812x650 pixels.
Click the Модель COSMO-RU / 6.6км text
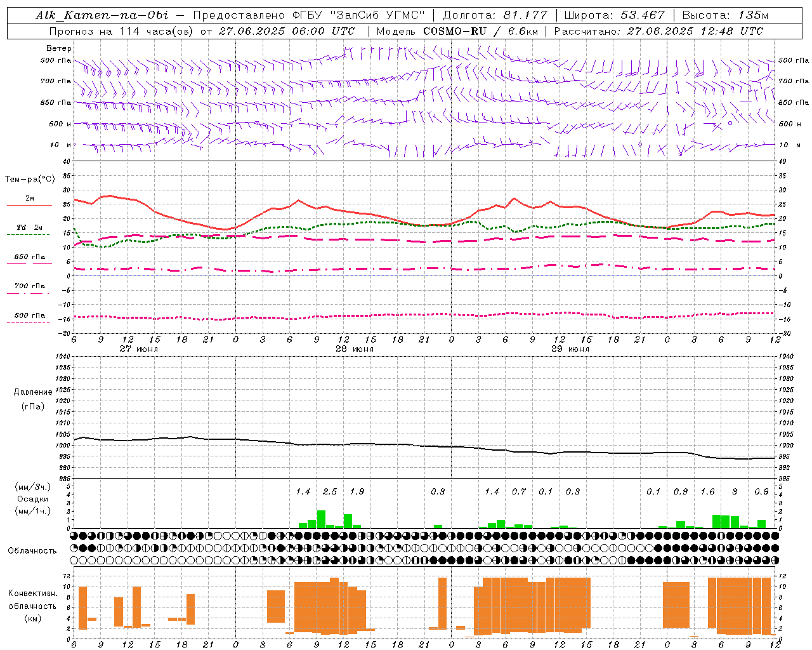pyautogui.click(x=457, y=31)
